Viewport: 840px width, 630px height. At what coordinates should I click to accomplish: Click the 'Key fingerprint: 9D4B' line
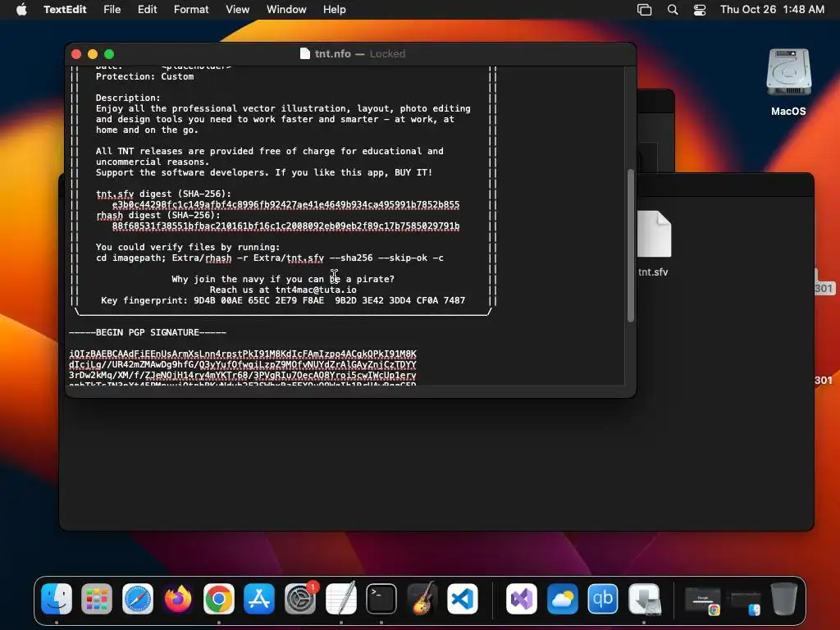[283, 300]
